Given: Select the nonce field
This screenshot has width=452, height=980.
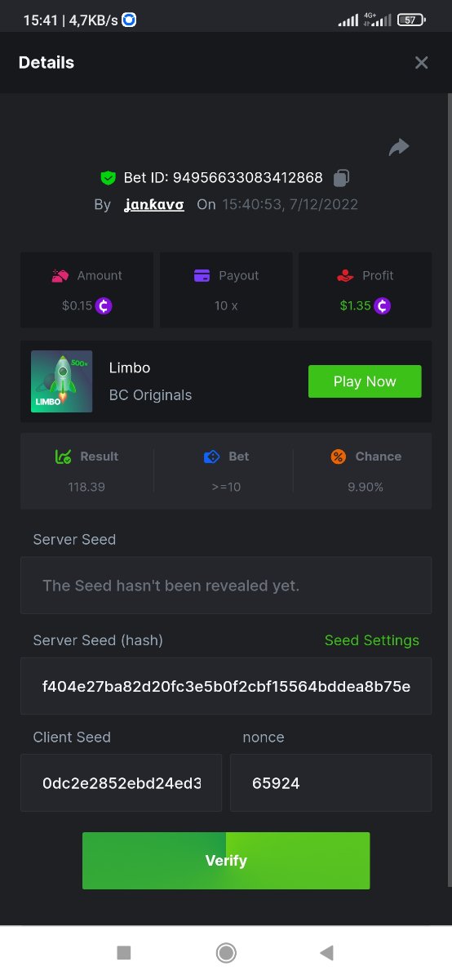Looking at the screenshot, I should click(330, 783).
